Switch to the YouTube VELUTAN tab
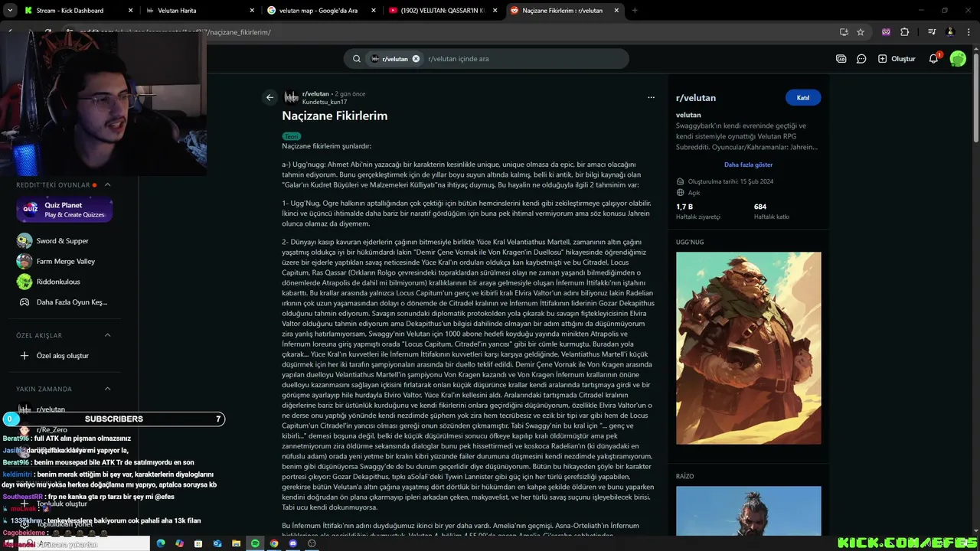Image resolution: width=980 pixels, height=551 pixels. click(442, 11)
